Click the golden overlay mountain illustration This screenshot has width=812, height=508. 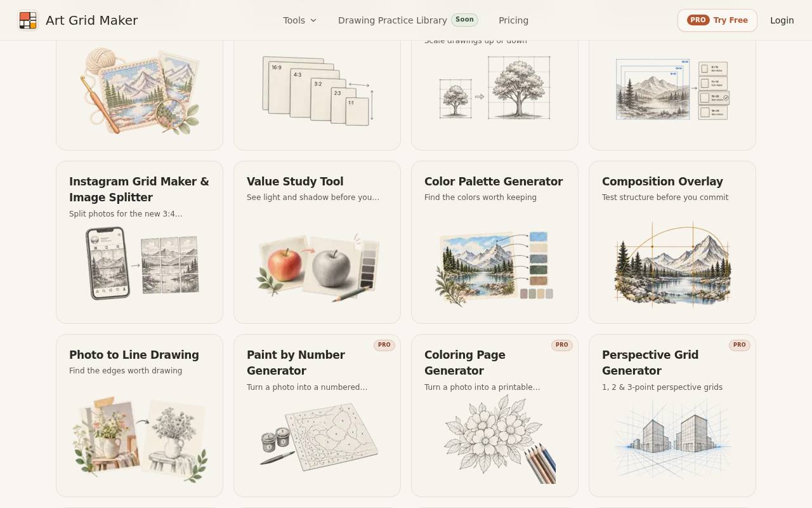point(672,264)
